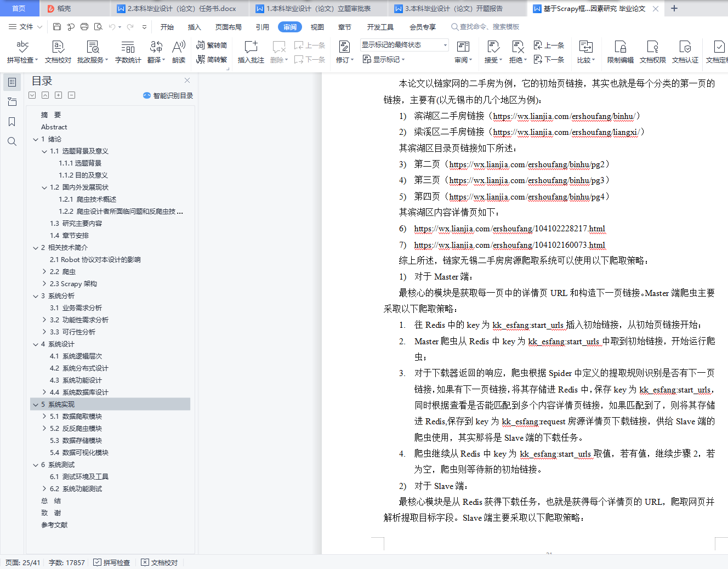The image size is (728, 569).
Task: Expand the 2.3 Scrapy 架构 node
Action: 44,284
